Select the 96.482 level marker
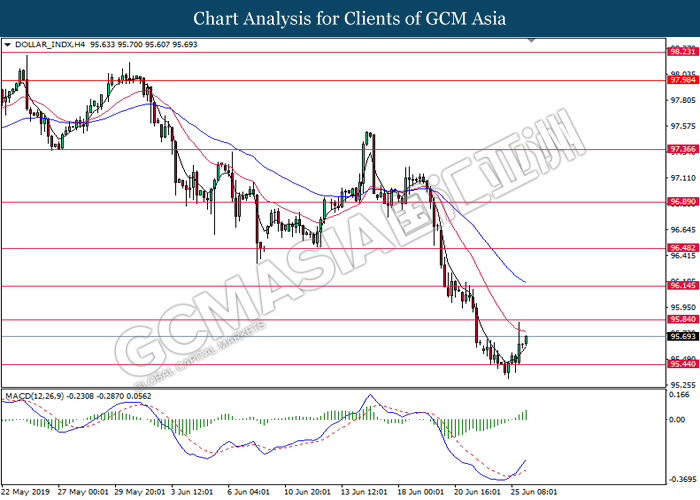The image size is (700, 500). click(681, 247)
